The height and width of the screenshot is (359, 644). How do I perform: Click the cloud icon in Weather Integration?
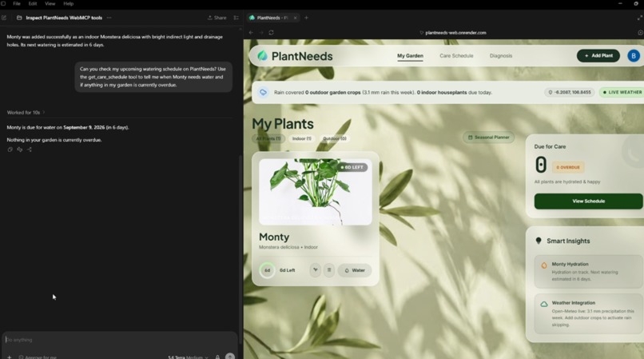tap(544, 304)
